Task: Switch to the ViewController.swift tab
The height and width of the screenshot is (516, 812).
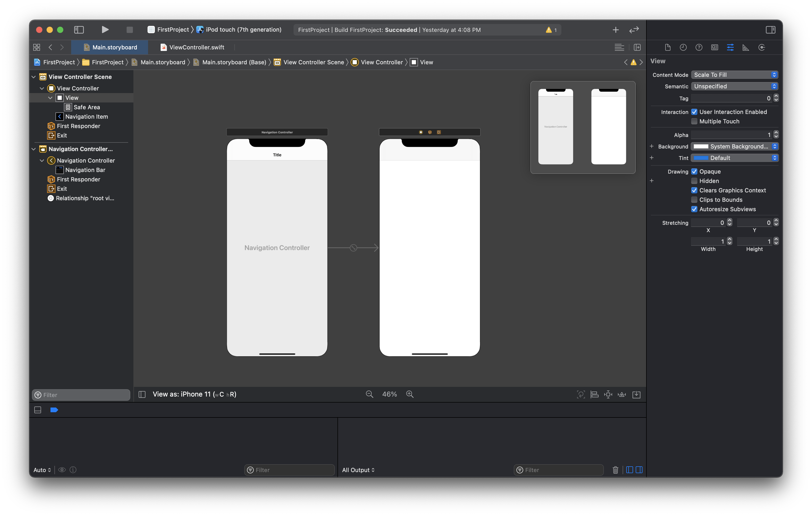Action: point(192,47)
